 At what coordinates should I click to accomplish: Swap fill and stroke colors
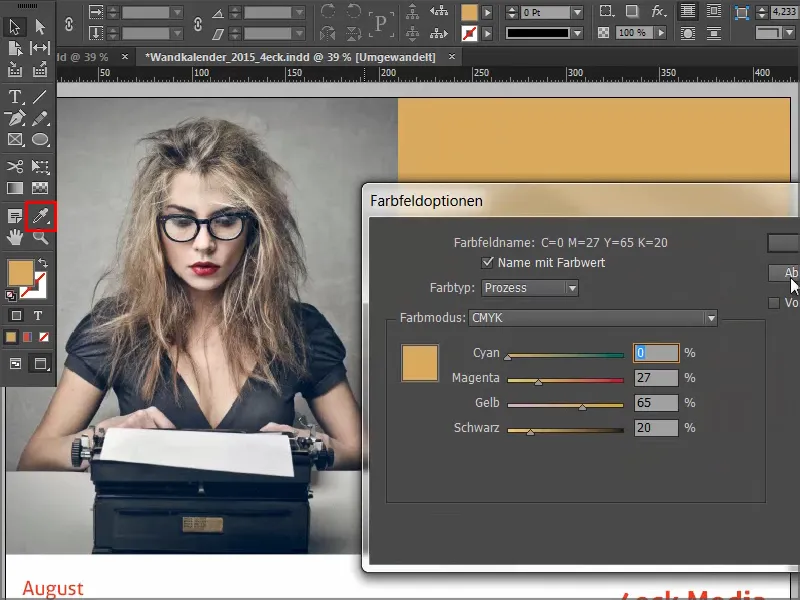tap(43, 263)
